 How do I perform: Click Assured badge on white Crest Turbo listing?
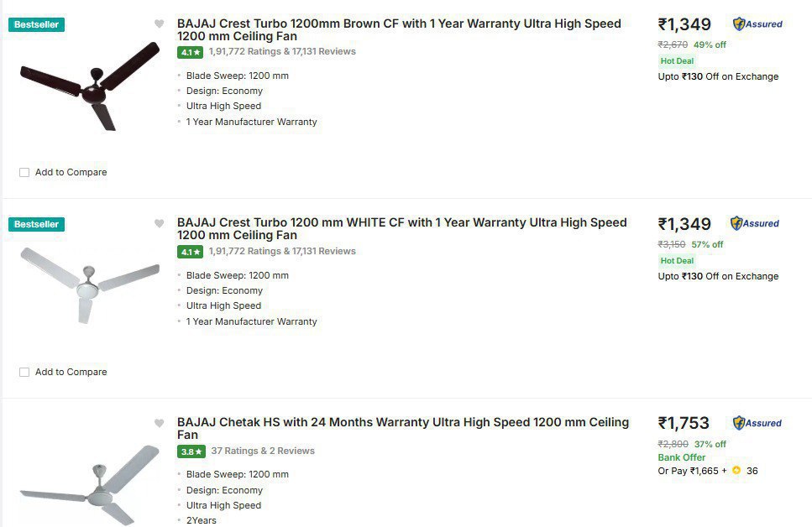tap(755, 223)
